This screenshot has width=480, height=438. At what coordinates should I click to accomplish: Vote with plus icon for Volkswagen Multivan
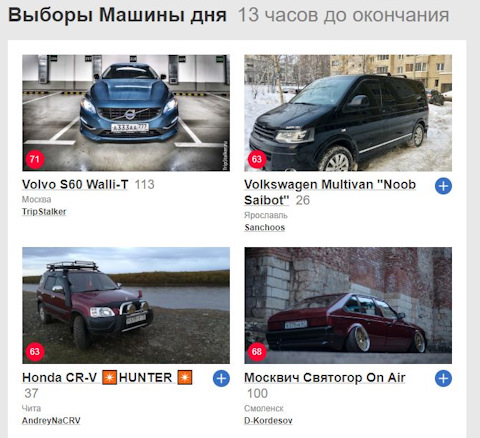(443, 186)
